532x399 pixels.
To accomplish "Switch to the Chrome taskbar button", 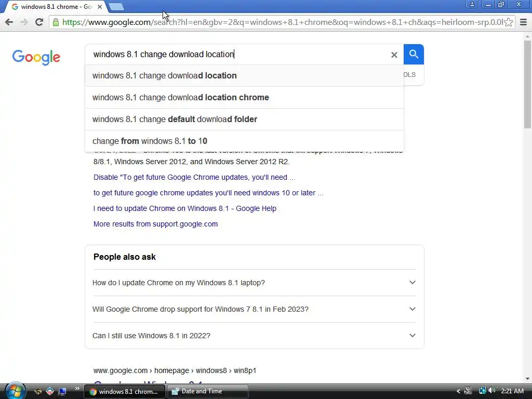I will click(124, 392).
